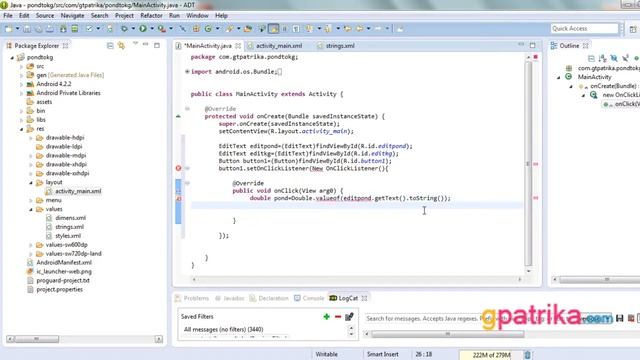Click the error marker beside setOnClickListener line

point(178,168)
